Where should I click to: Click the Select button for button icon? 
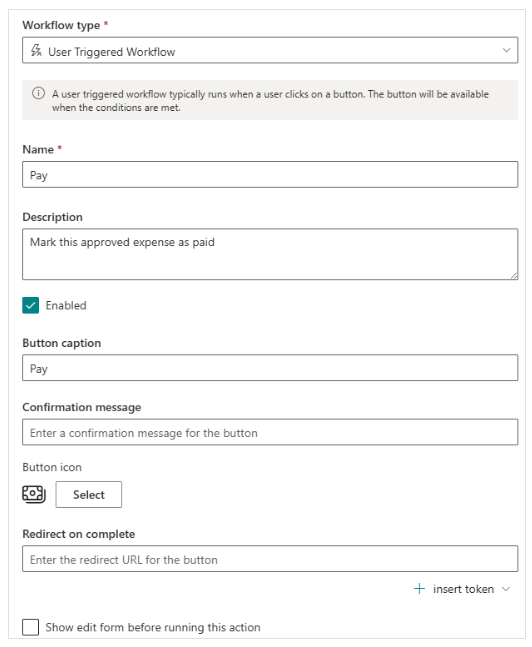89,494
